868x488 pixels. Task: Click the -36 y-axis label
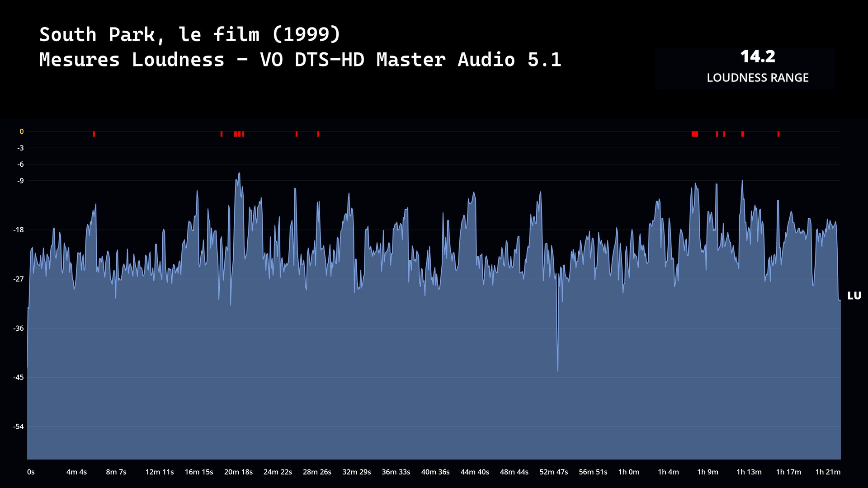coord(19,328)
